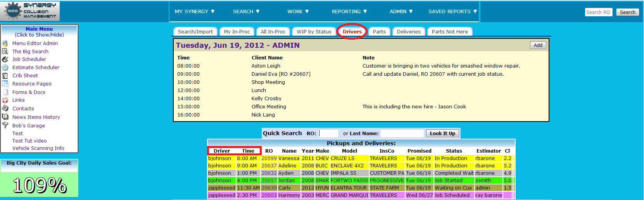Click the Add appointment button
This screenshot has width=644, height=200.
(x=538, y=45)
